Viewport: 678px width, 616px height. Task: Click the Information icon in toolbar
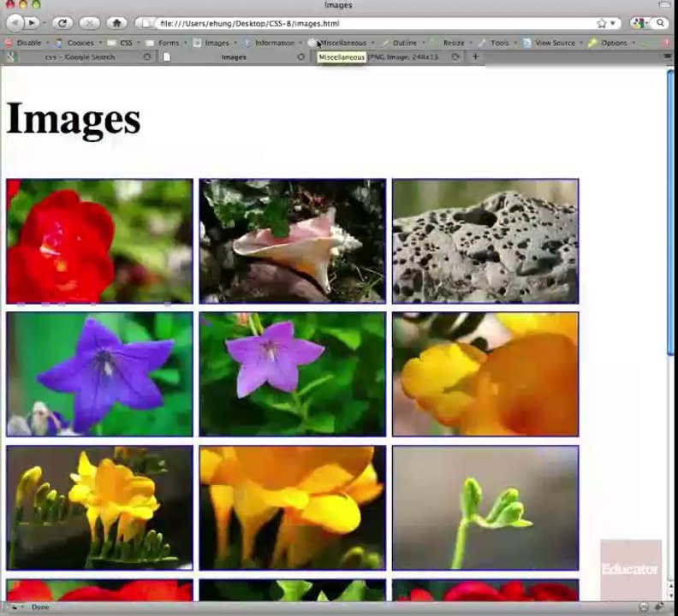(x=247, y=43)
